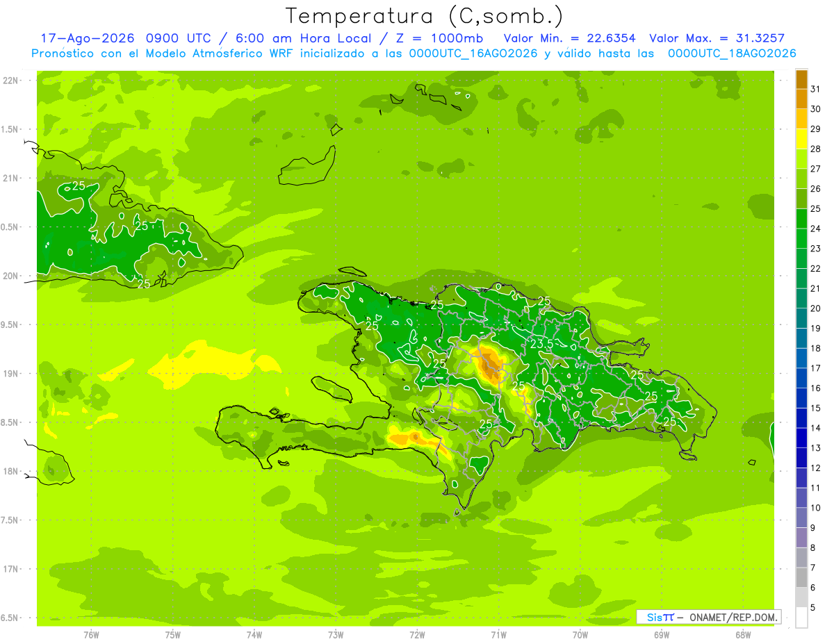Pick purple swatch between legend 9 and 10
The height and width of the screenshot is (644, 834).
coord(801,518)
